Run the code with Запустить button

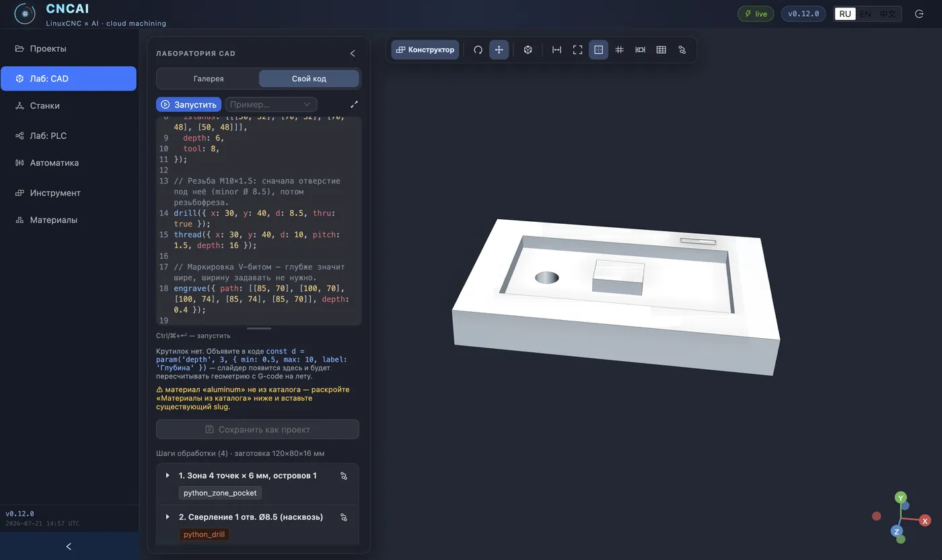pyautogui.click(x=188, y=104)
